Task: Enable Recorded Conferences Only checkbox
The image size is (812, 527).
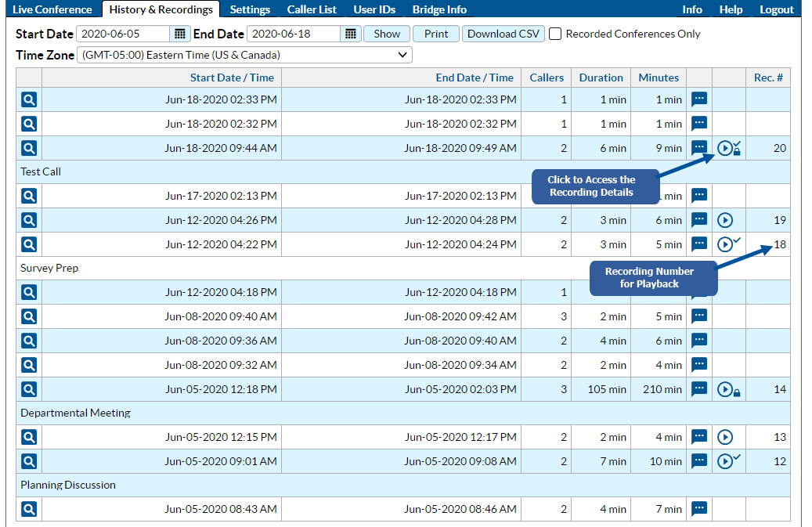Action: tap(555, 34)
